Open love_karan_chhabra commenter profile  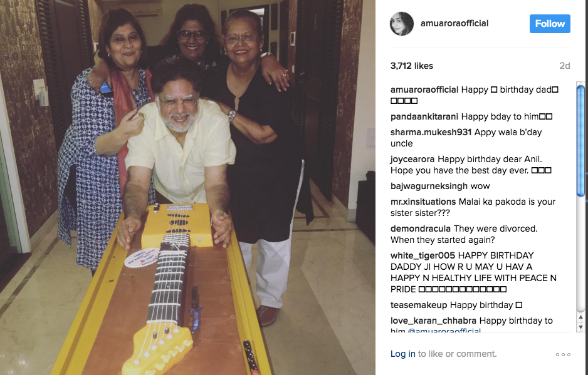[433, 321]
